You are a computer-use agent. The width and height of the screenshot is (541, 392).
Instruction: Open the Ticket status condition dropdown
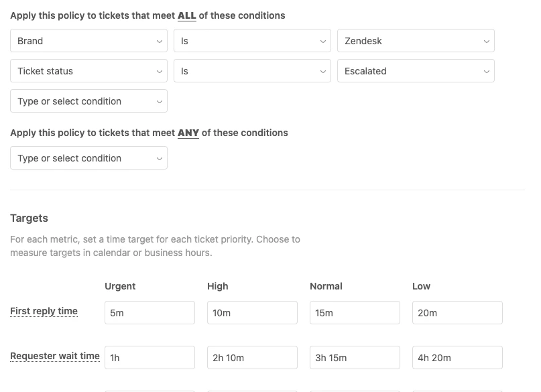pyautogui.click(x=88, y=71)
